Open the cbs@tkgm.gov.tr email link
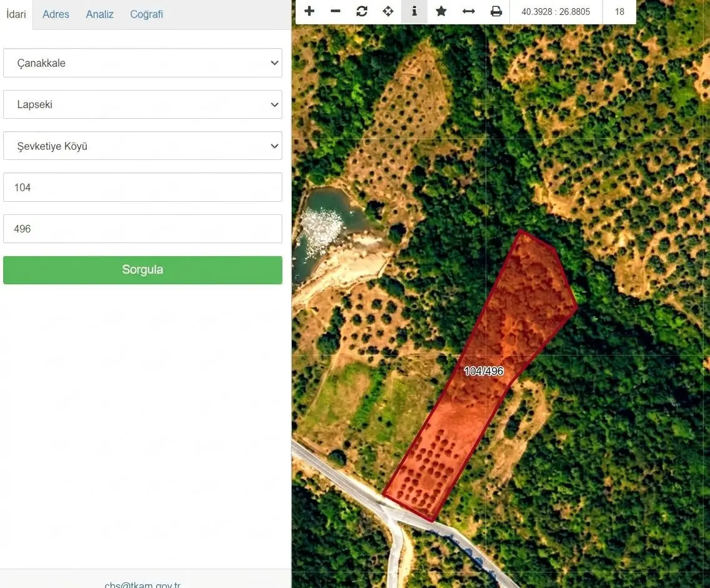 click(x=142, y=584)
